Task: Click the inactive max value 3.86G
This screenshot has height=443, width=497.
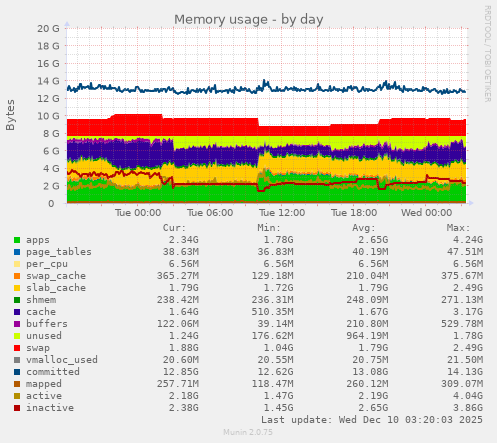Action: 468,408
